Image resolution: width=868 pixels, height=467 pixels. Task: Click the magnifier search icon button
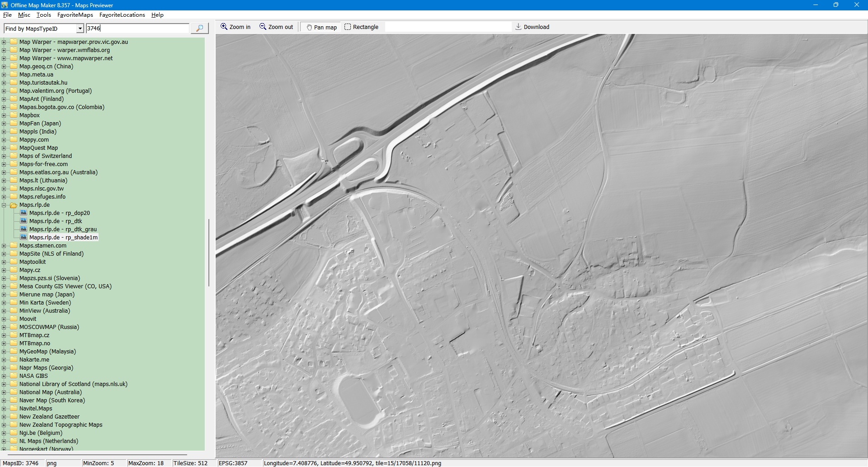pos(199,29)
